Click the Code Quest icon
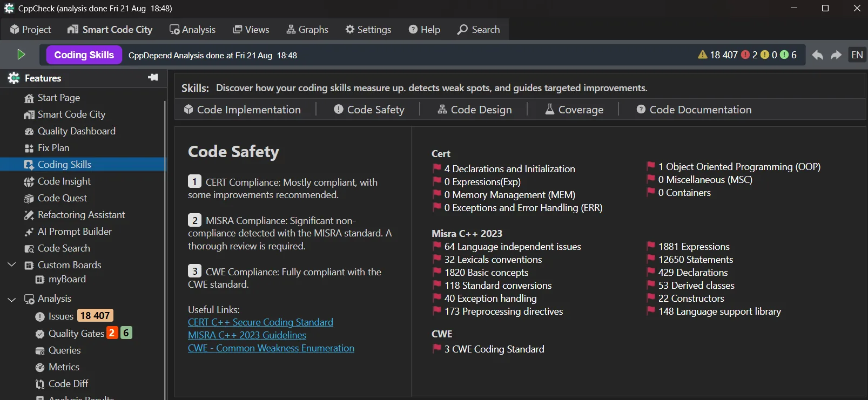The width and height of the screenshot is (868, 400). pyautogui.click(x=29, y=199)
